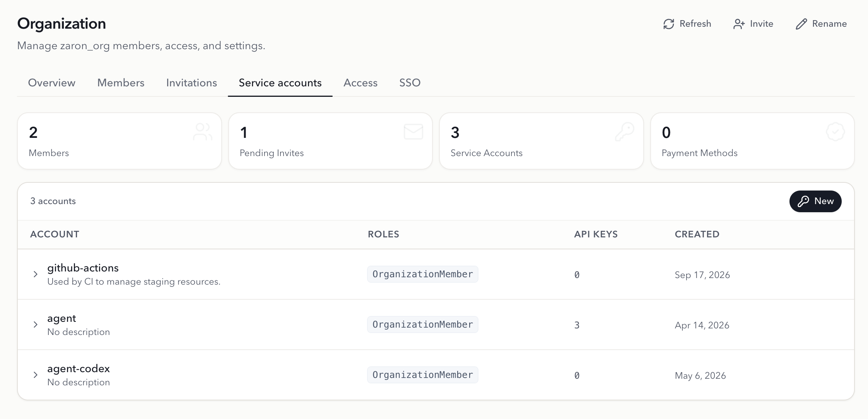Expand the agent-codex account row
Image resolution: width=868 pixels, height=419 pixels.
[36, 375]
